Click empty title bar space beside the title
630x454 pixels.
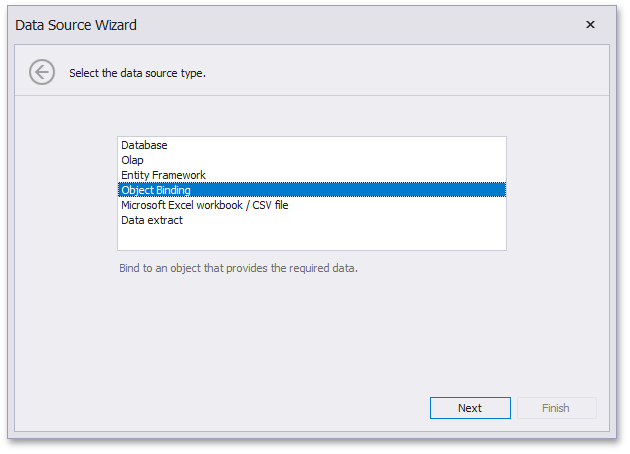(x=350, y=24)
